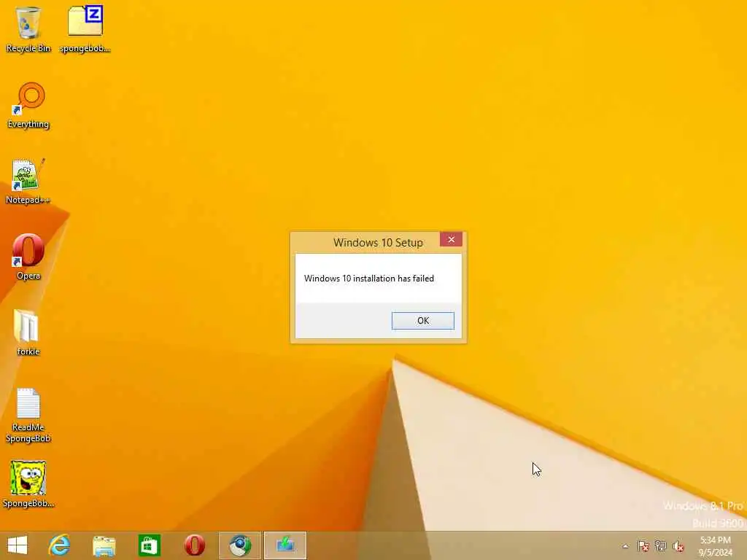747x560 pixels.
Task: Select the SpongeBob application icon on desktop
Action: click(28, 484)
